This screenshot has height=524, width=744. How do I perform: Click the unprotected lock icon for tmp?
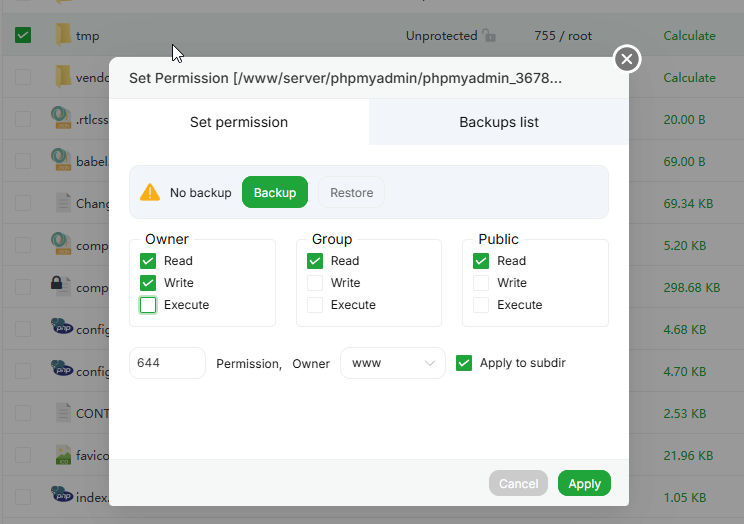489,36
